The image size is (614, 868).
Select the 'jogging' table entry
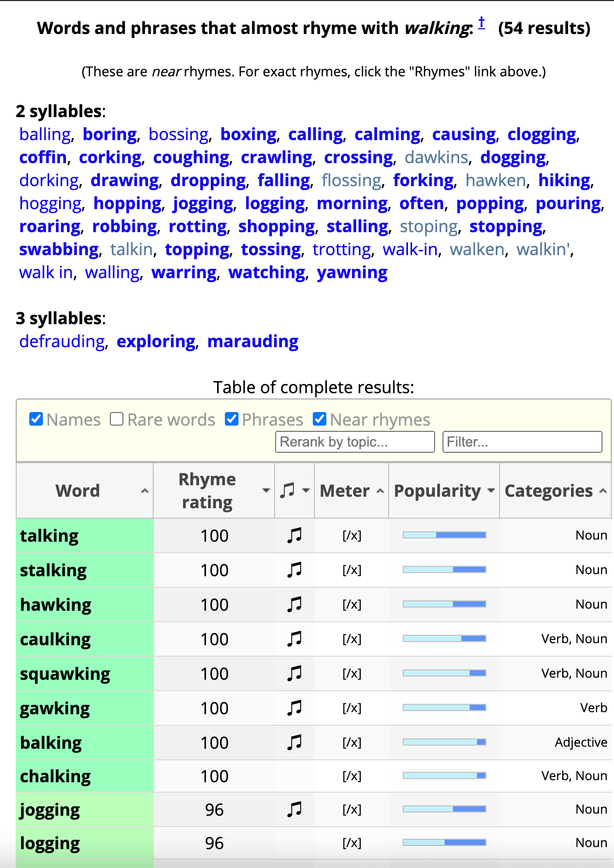pos(50,810)
